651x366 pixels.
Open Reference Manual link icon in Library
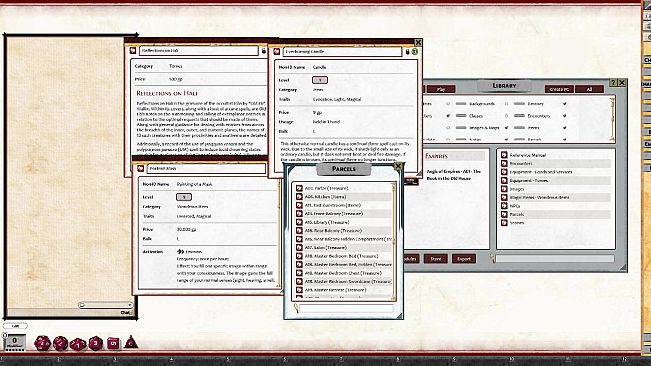pos(504,155)
